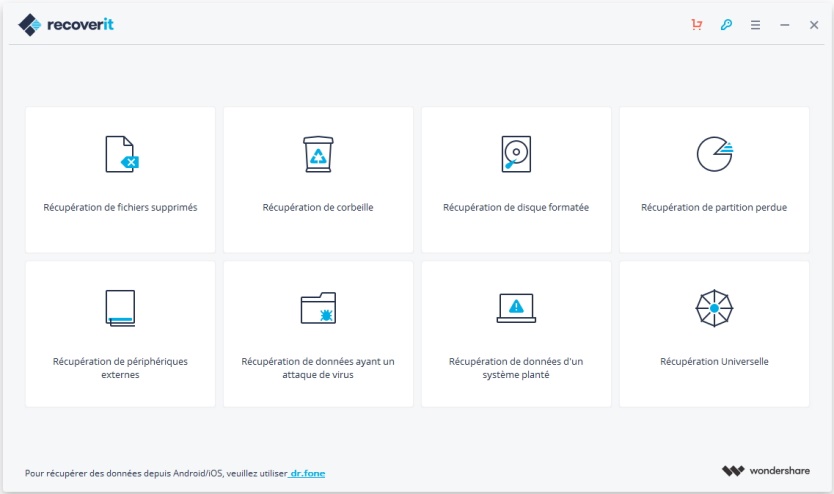Viewport: 834px width, 494px height.
Task: Click the lost partition pie chart icon
Action: [x=714, y=154]
